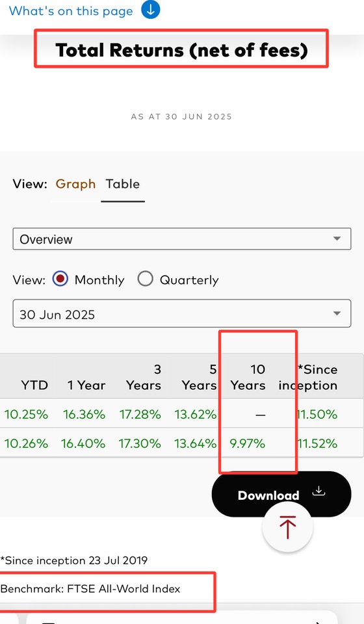Viewport: 364px width, 624px height.
Task: Click the YTD column header
Action: [34, 385]
